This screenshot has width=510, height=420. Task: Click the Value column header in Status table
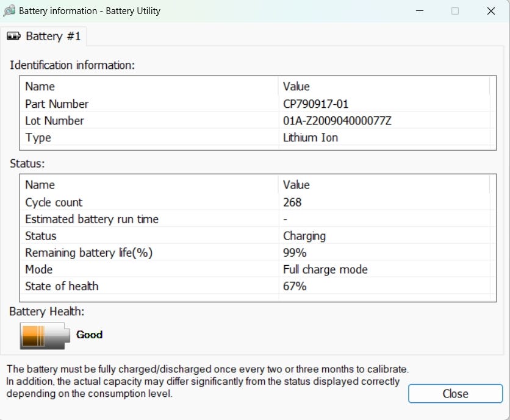(x=296, y=185)
